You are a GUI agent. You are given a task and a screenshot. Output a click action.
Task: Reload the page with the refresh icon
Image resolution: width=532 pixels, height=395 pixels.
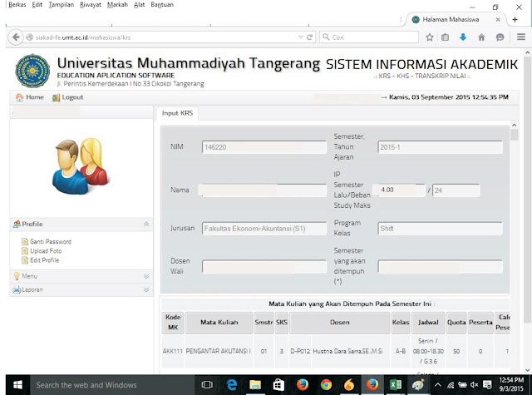309,37
